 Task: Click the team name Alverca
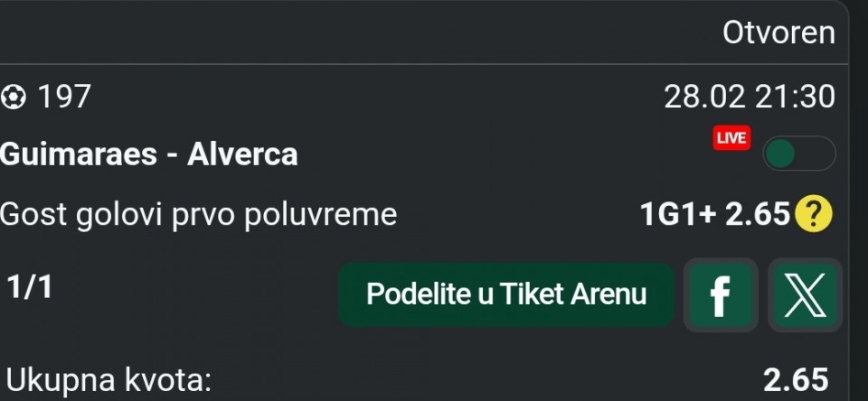coord(242,154)
